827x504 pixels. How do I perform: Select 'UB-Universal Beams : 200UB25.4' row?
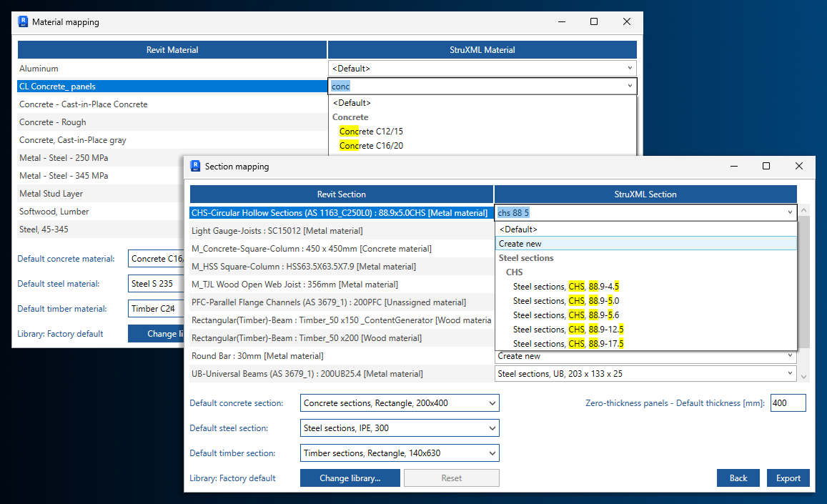pos(341,374)
